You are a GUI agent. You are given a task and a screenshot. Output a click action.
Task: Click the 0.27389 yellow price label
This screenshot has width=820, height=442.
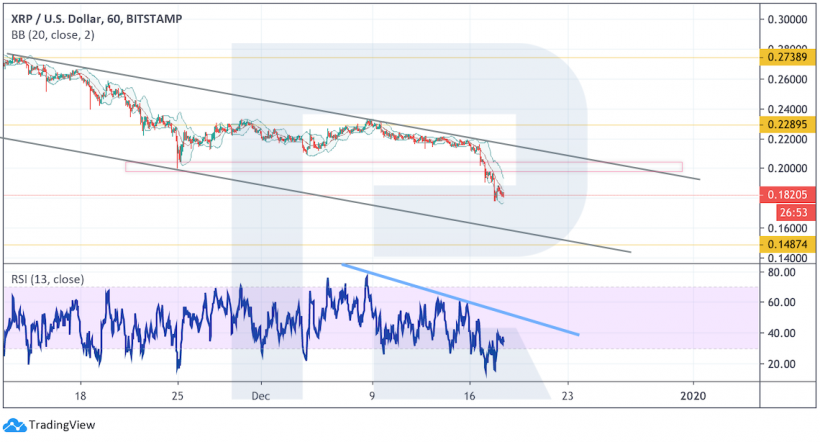(787, 57)
